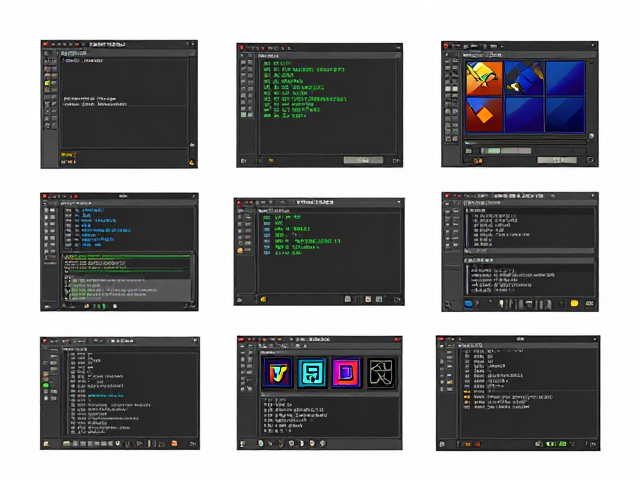Screen dimensions: 640x480
Task: Collapse the chevron at the image grid's top right
Action: (x=591, y=64)
